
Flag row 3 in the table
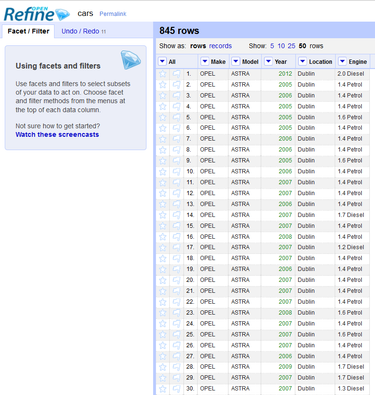point(176,96)
